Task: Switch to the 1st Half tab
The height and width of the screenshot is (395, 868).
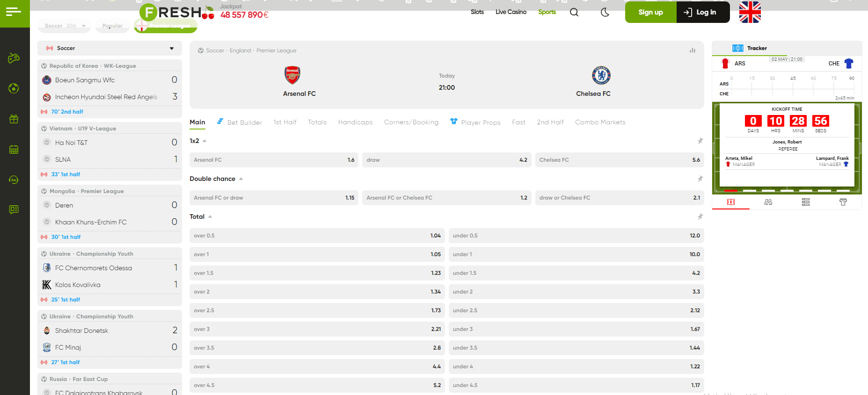Action: 285,122
